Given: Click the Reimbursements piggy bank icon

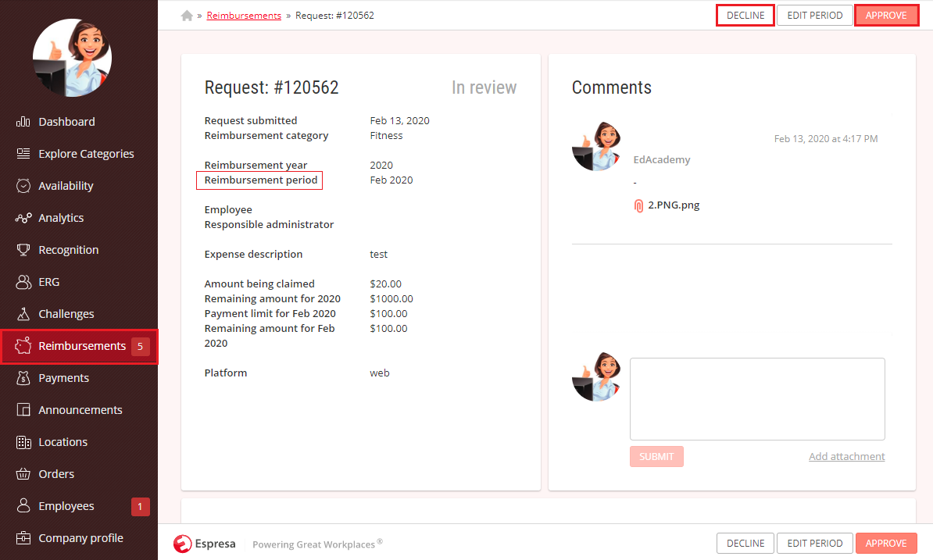Looking at the screenshot, I should [23, 345].
